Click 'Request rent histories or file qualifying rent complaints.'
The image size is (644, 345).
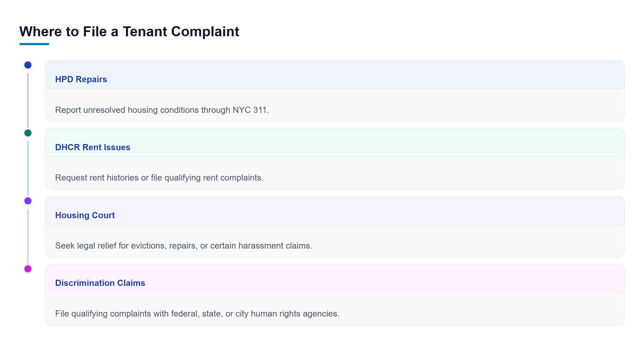(159, 178)
